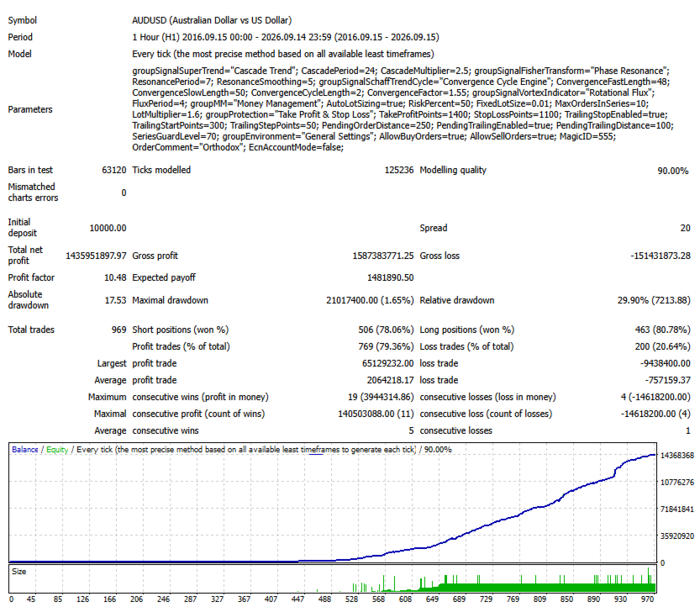Click the Period date range text
This screenshot has height=607, width=700.
coord(286,38)
